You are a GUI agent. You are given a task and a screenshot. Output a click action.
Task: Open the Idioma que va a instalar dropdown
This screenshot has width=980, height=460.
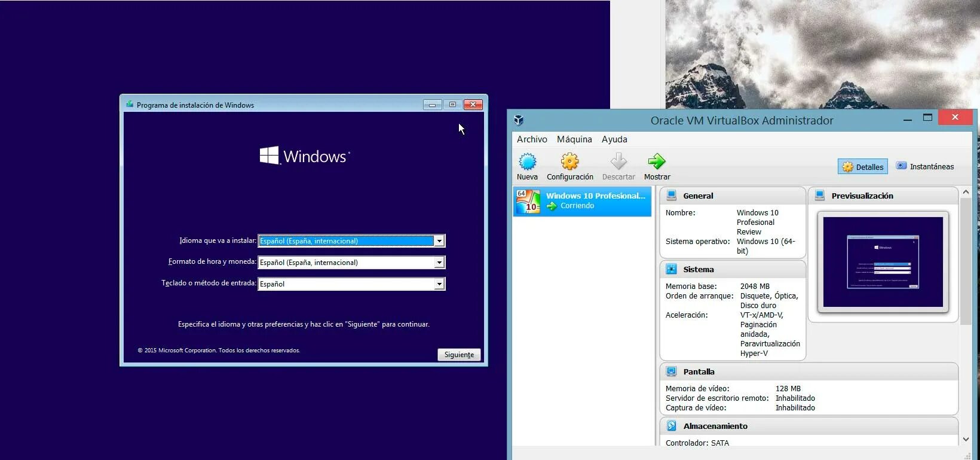pos(439,241)
